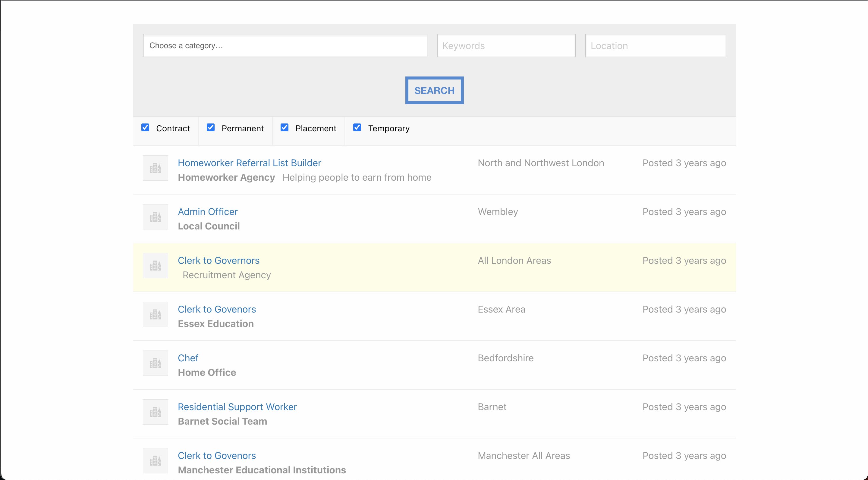Image resolution: width=868 pixels, height=480 pixels.
Task: Open the Choose a category dropdown
Action: pyautogui.click(x=285, y=45)
